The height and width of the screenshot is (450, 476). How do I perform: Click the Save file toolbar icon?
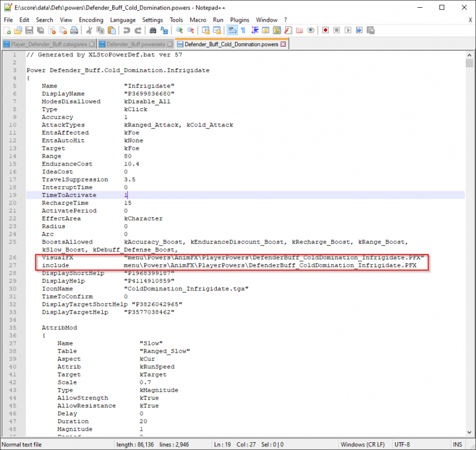coord(29,31)
